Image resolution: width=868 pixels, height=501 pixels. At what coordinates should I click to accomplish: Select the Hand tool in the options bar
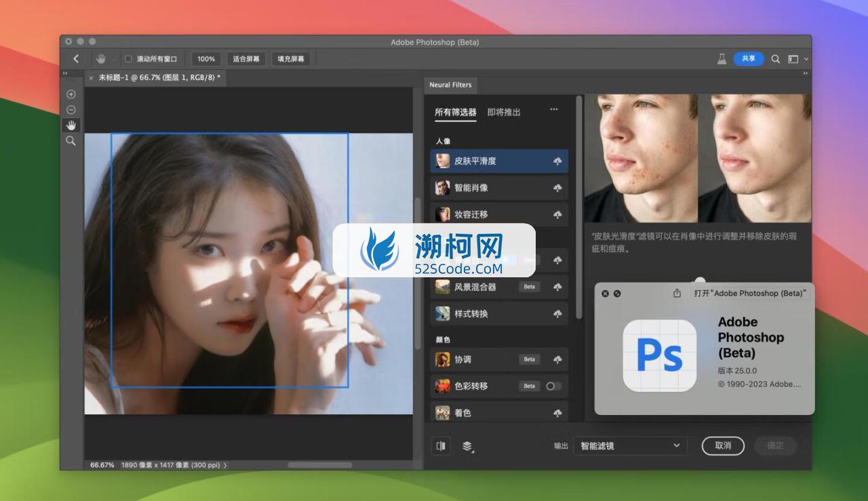click(100, 59)
